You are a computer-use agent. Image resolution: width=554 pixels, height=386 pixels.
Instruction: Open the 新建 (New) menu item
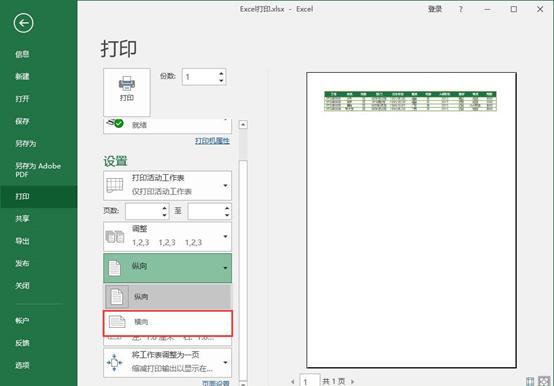[x=22, y=76]
